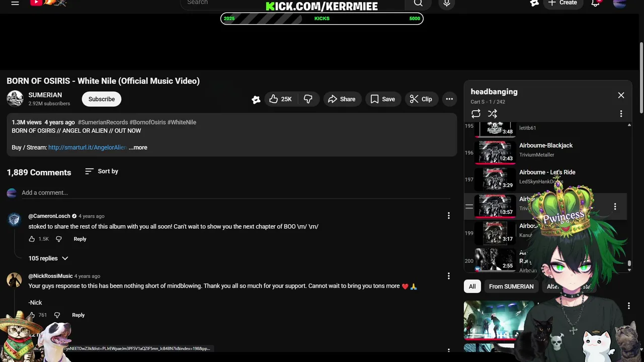Click the search magnifier button
This screenshot has height=362, width=644.
coord(418,3)
